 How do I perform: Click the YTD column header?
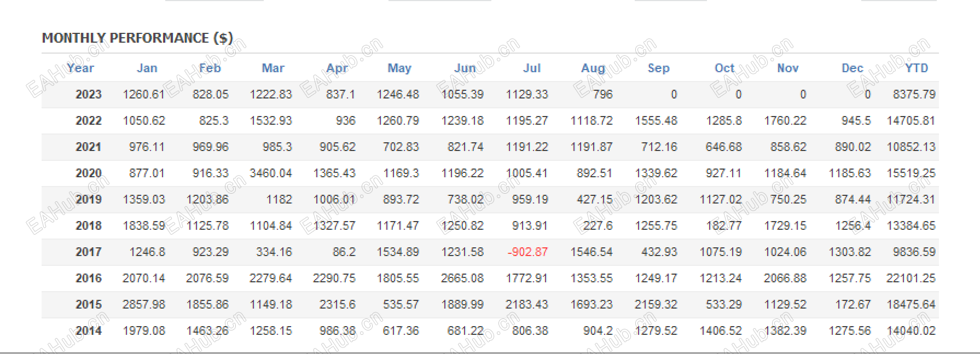(917, 68)
